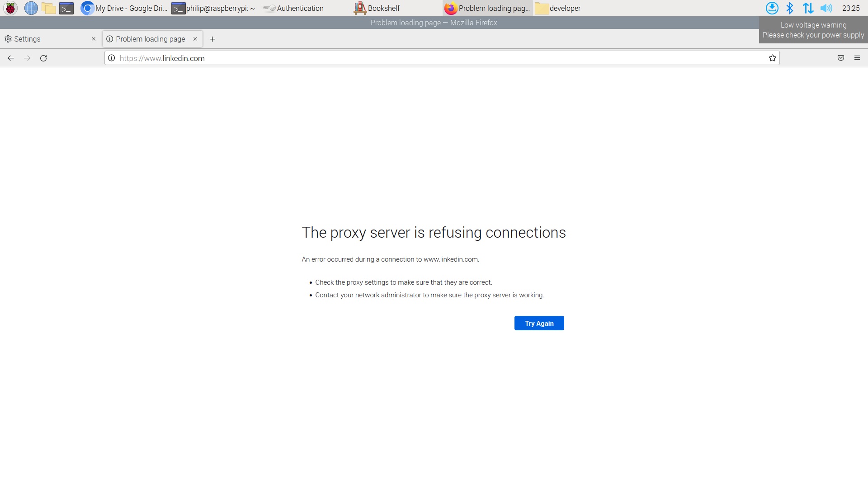
Task: Open the network connection tray icon
Action: (808, 8)
